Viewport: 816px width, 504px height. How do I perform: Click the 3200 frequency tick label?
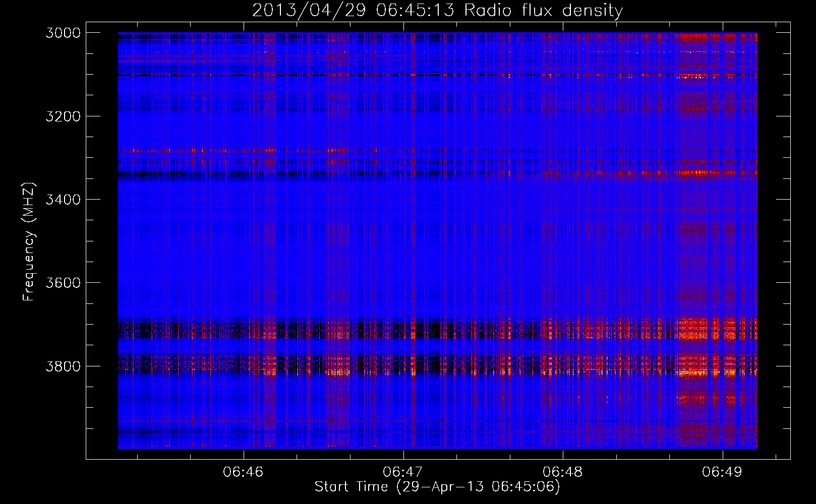click(x=63, y=116)
